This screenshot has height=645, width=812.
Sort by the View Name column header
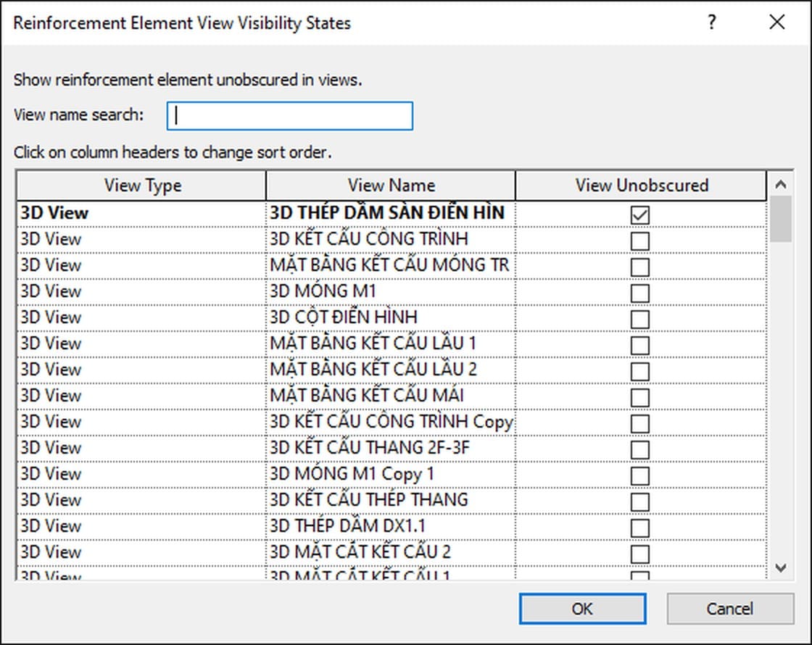click(x=391, y=186)
